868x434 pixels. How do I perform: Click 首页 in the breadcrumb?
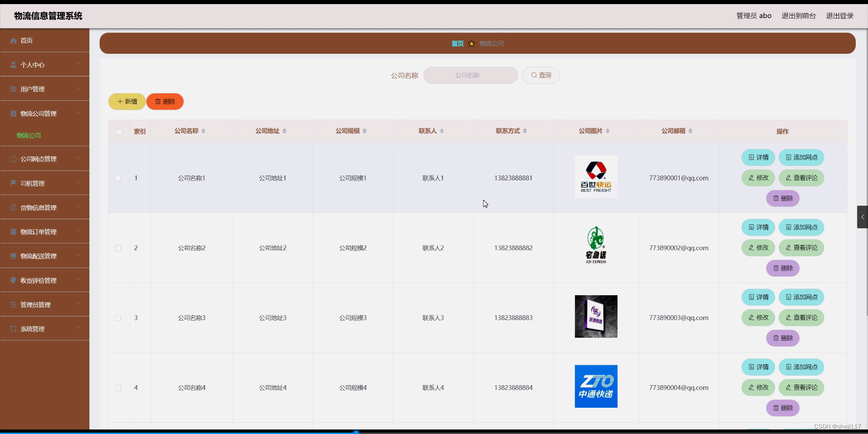(457, 43)
